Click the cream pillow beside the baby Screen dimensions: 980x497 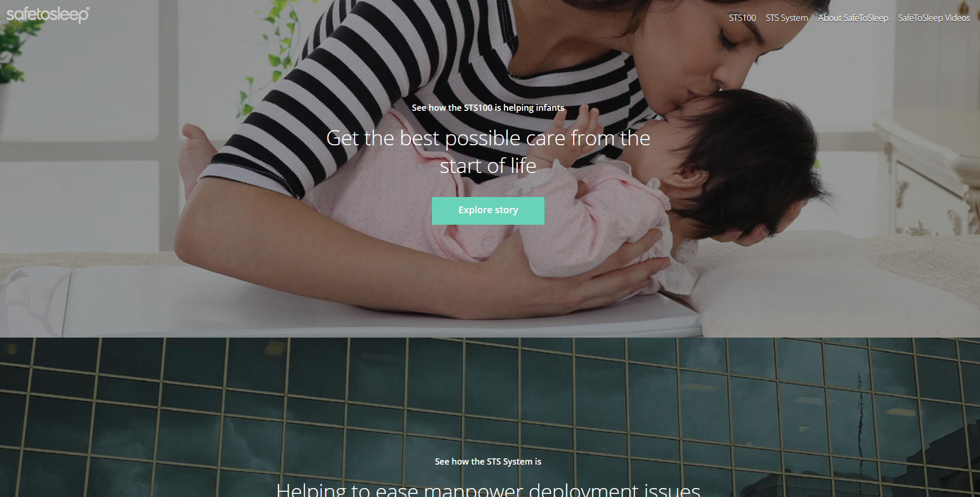pyautogui.click(x=837, y=282)
